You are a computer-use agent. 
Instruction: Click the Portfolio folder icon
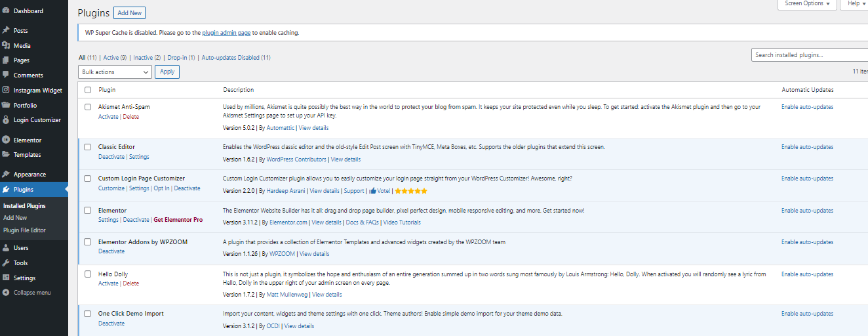click(6, 105)
